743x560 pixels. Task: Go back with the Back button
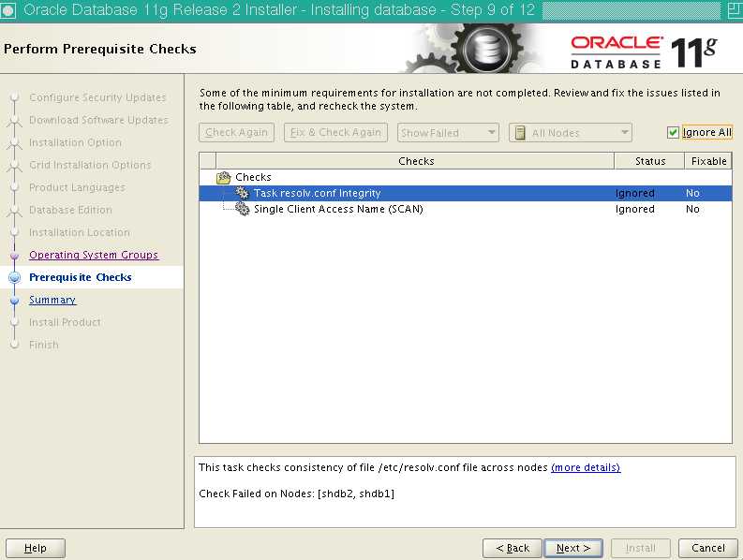(513, 548)
